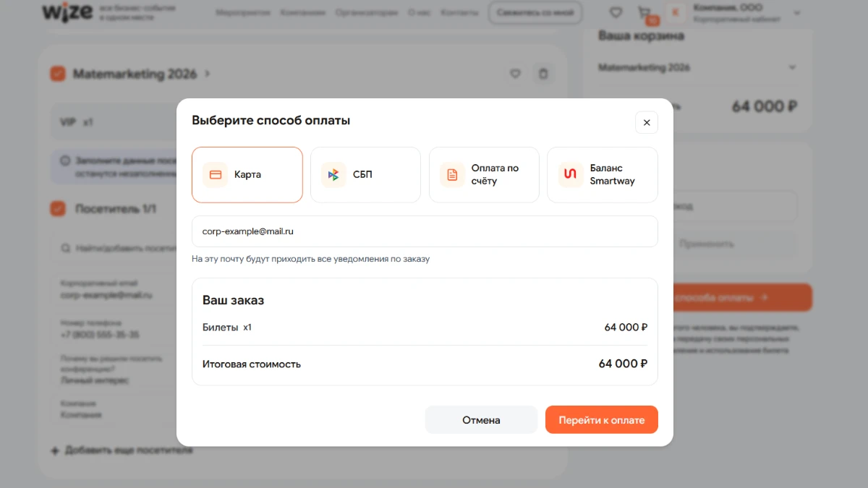Image resolution: width=868 pixels, height=488 pixels.
Task: Select the Карта payment method
Action: pyautogui.click(x=247, y=175)
